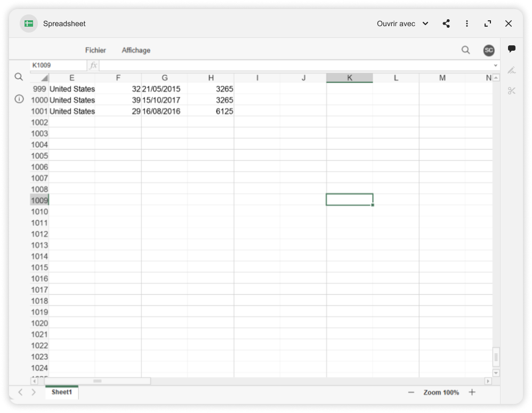The width and height of the screenshot is (532, 413).
Task: Increase zoom with plus button
Action: (x=472, y=392)
